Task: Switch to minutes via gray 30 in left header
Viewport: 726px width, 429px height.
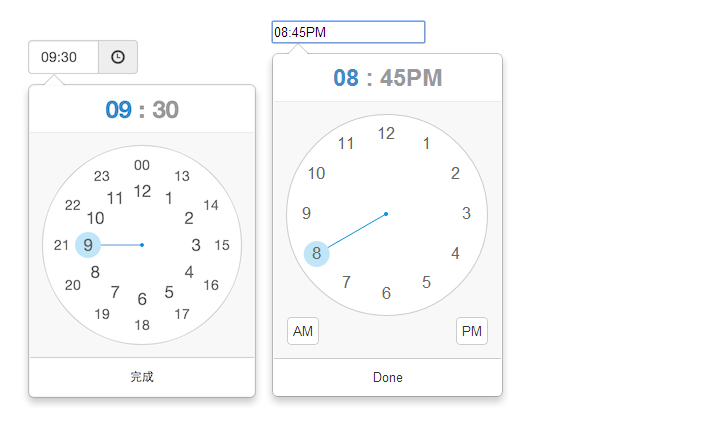Action: pyautogui.click(x=165, y=110)
